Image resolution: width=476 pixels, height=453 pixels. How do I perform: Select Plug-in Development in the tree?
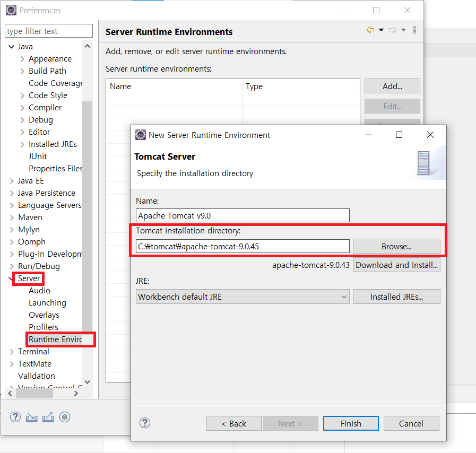[50, 254]
